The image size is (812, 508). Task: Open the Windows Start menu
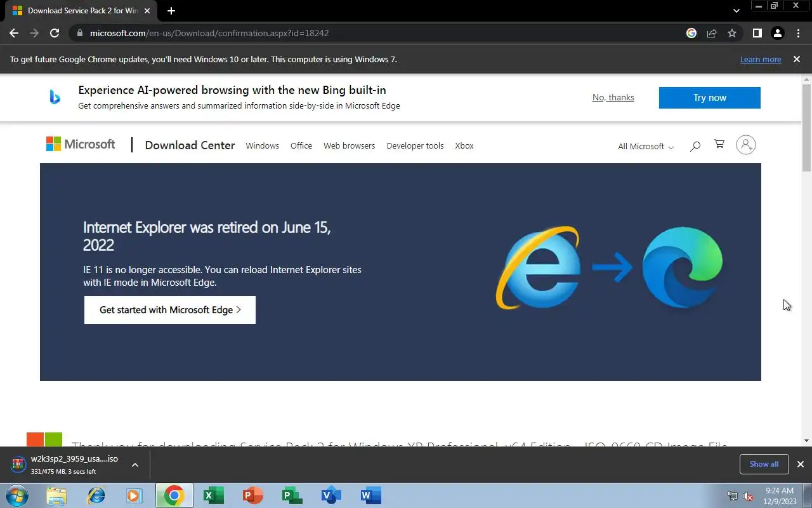point(17,495)
